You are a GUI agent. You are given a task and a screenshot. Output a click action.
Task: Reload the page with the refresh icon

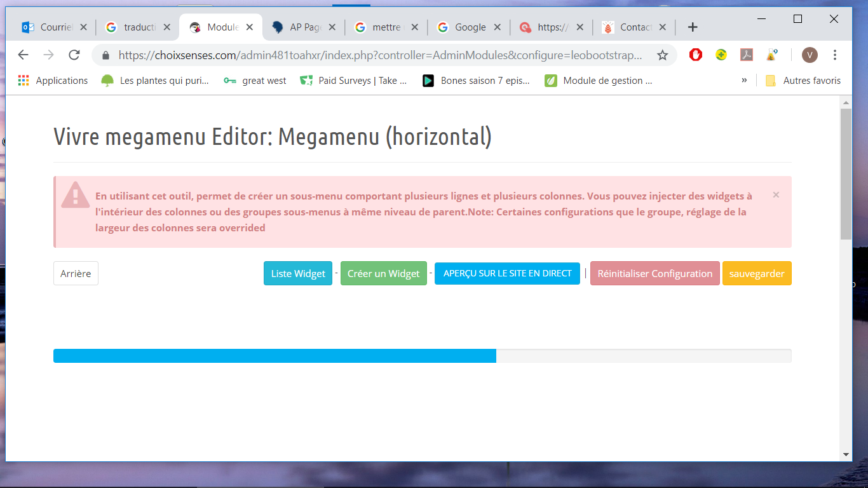click(x=74, y=55)
